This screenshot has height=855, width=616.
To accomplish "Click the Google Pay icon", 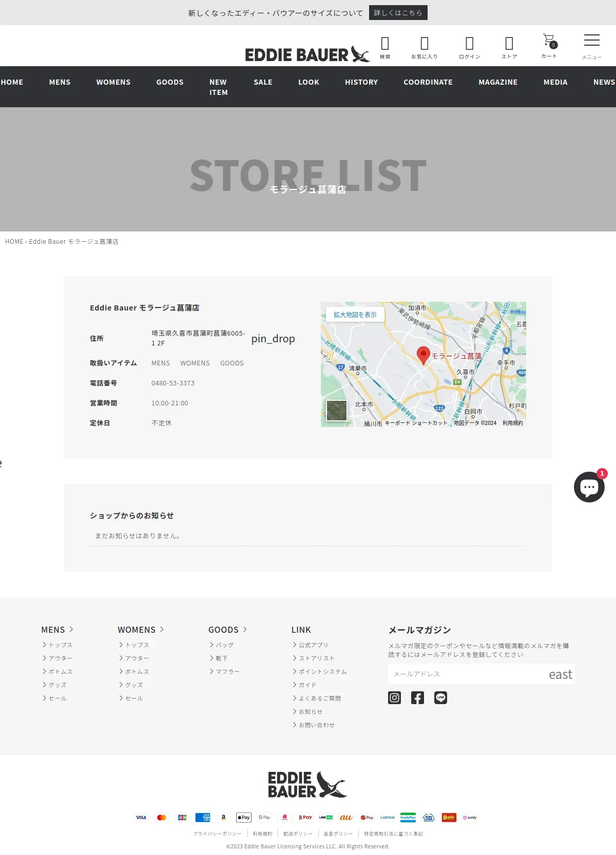I will (x=264, y=818).
